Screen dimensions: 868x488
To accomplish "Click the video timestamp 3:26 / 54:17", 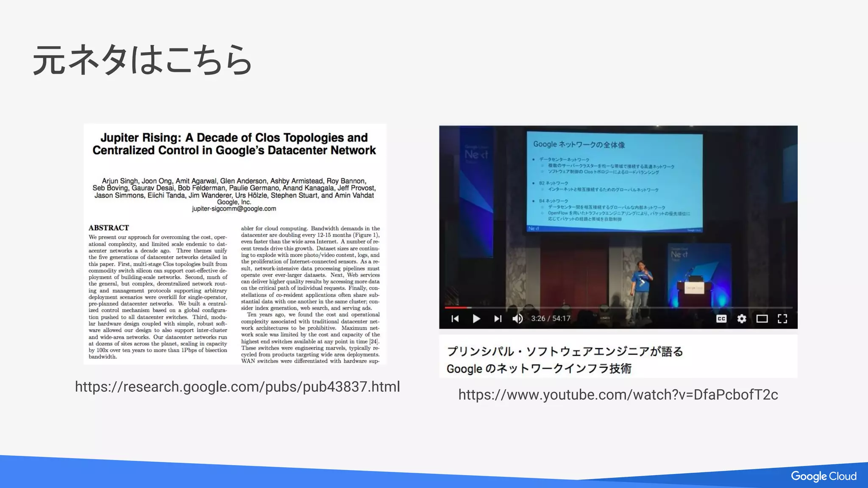I will coord(551,319).
